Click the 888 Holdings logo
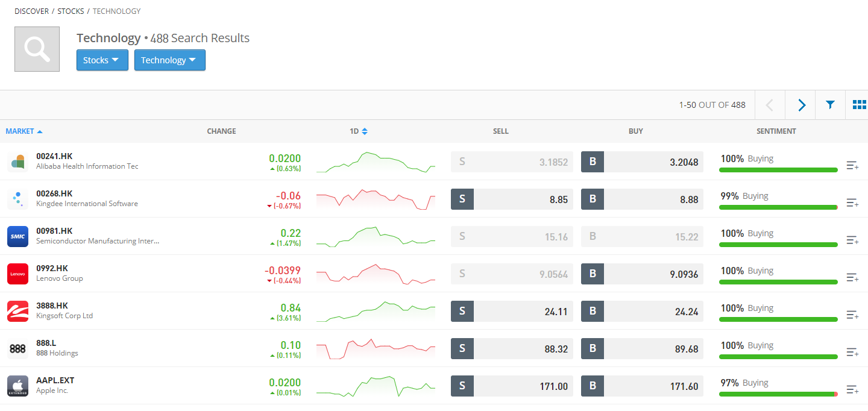The width and height of the screenshot is (868, 411). pos(17,348)
